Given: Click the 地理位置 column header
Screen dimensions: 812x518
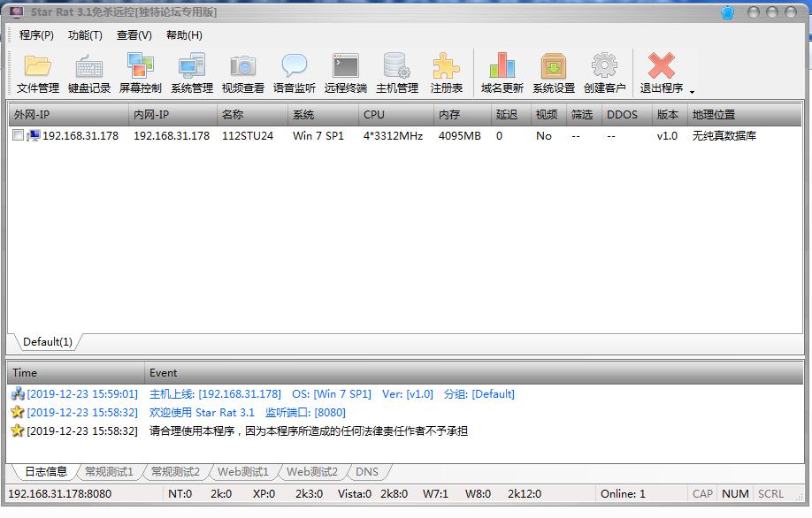Looking at the screenshot, I should [744, 114].
